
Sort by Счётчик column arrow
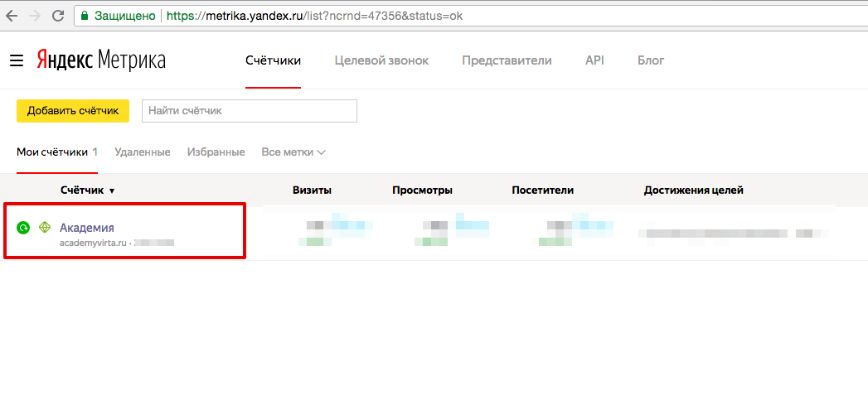(x=112, y=191)
